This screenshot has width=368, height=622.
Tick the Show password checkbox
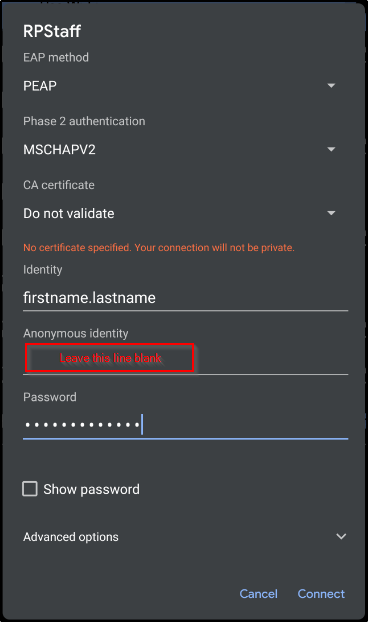(x=30, y=489)
